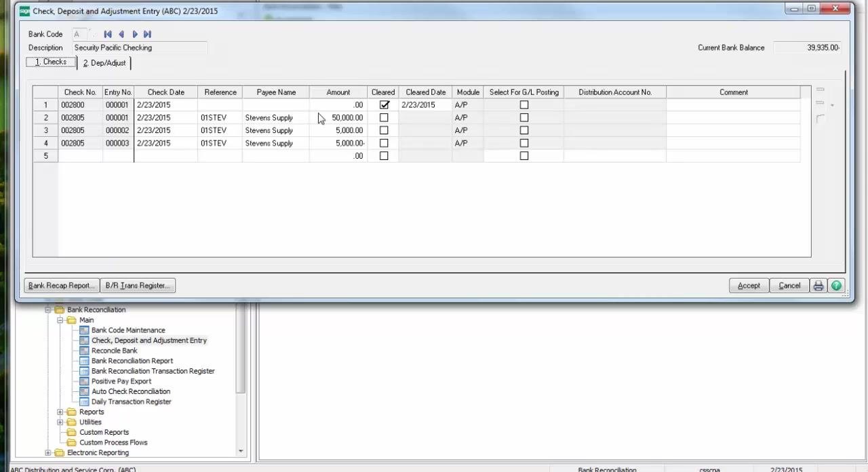Viewport: 868px width, 472px height.
Task: Click the Sage logo in the title bar
Action: (25, 11)
